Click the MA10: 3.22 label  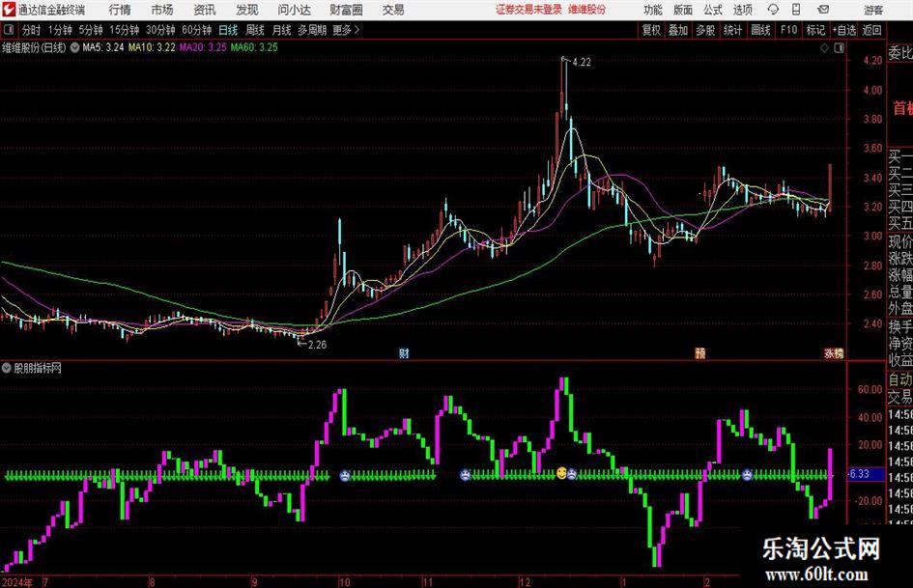152,47
